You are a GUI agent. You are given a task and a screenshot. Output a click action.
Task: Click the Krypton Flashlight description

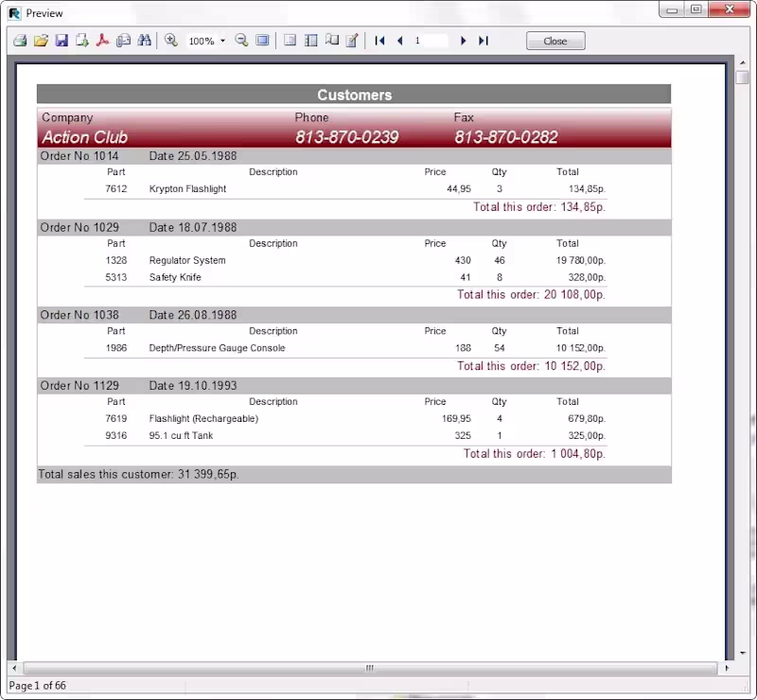(x=187, y=189)
